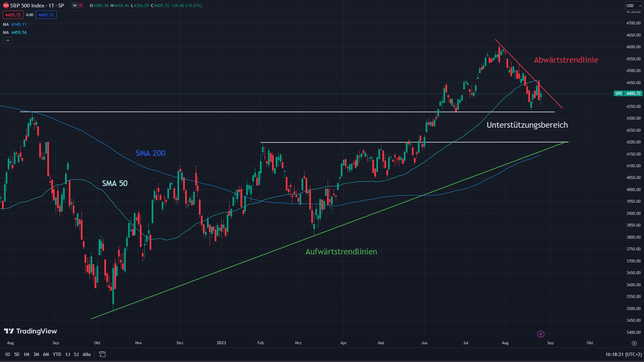Image resolution: width=644 pixels, height=362 pixels.
Task: Open chart scale settings gear icon
Action: (634, 343)
